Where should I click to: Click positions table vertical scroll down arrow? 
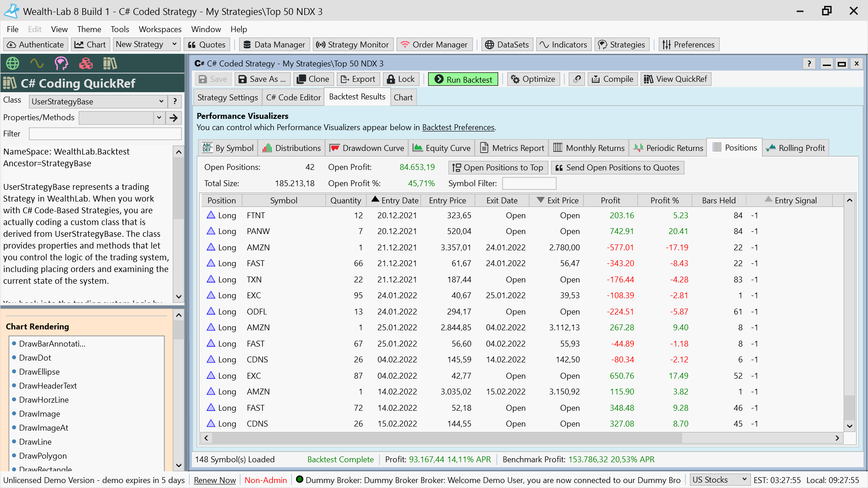[x=849, y=426]
